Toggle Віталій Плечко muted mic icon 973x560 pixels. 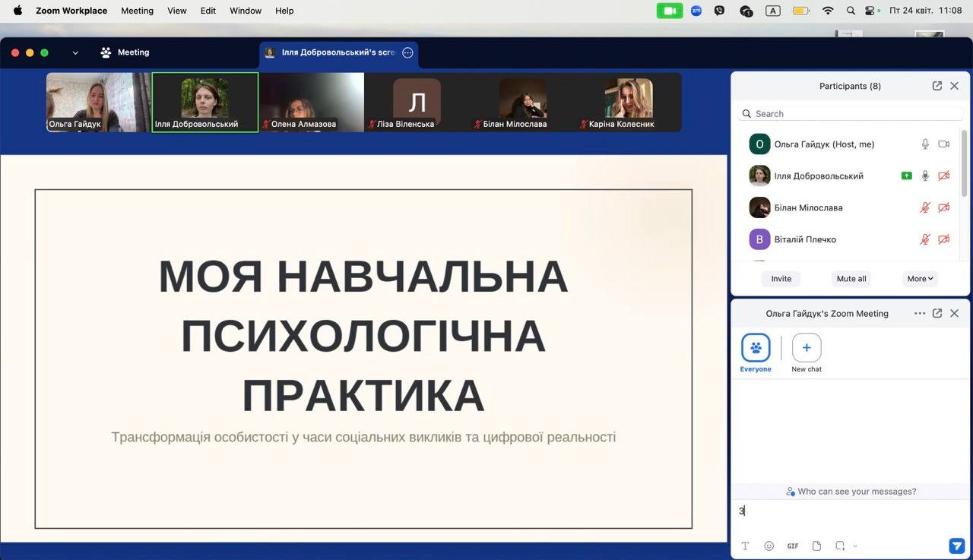click(x=925, y=239)
